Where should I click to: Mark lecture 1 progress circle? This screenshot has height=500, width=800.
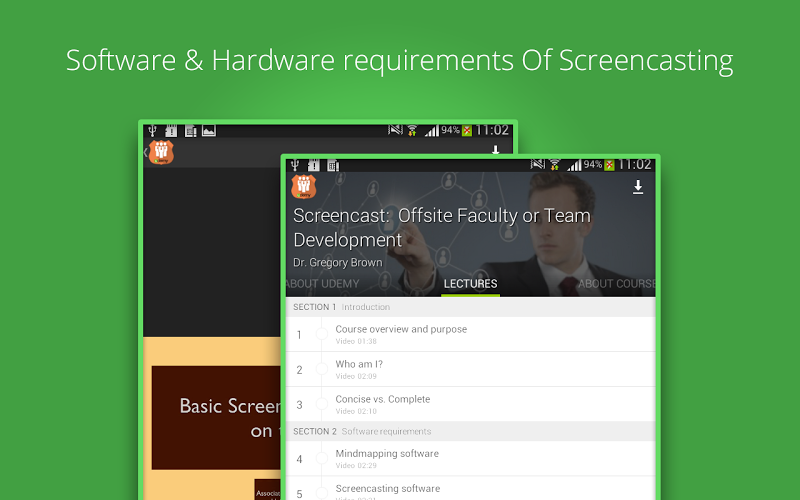(321, 334)
